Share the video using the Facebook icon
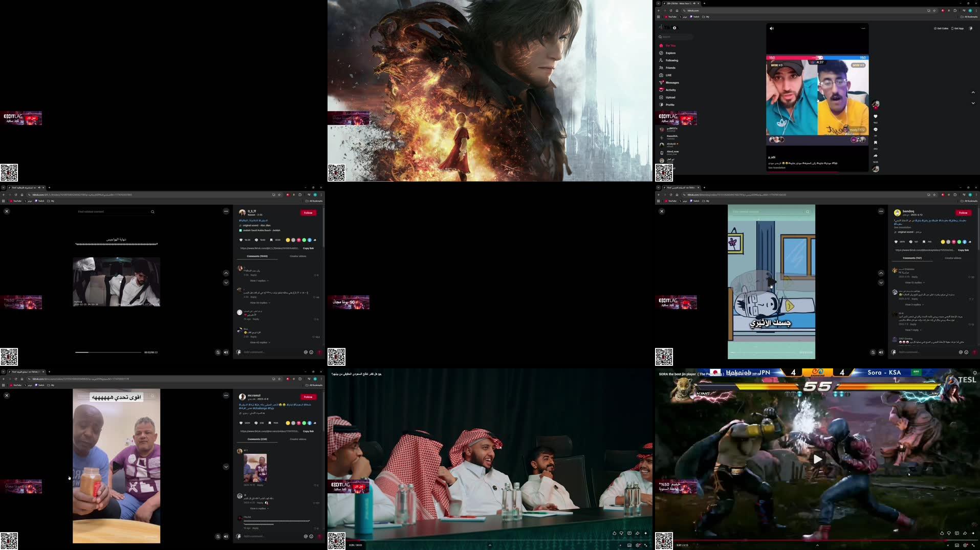 tap(310, 240)
